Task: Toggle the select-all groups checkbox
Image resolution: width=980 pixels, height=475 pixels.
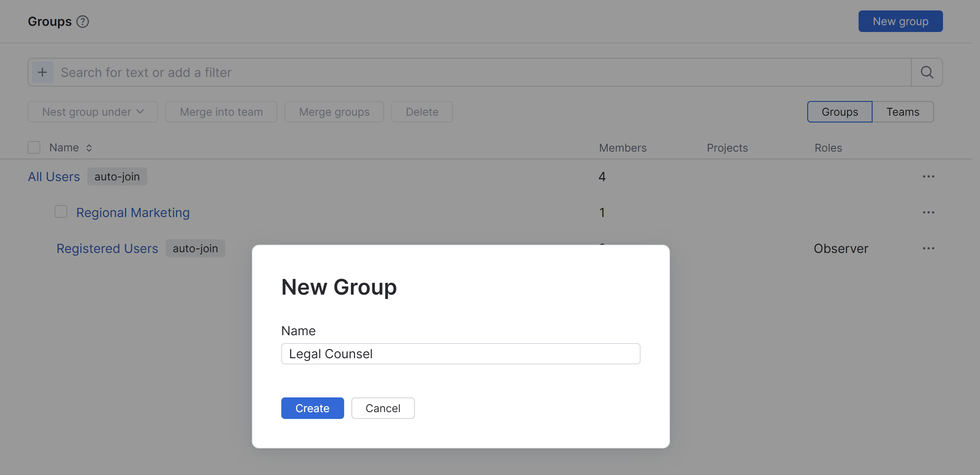Action: point(34,147)
